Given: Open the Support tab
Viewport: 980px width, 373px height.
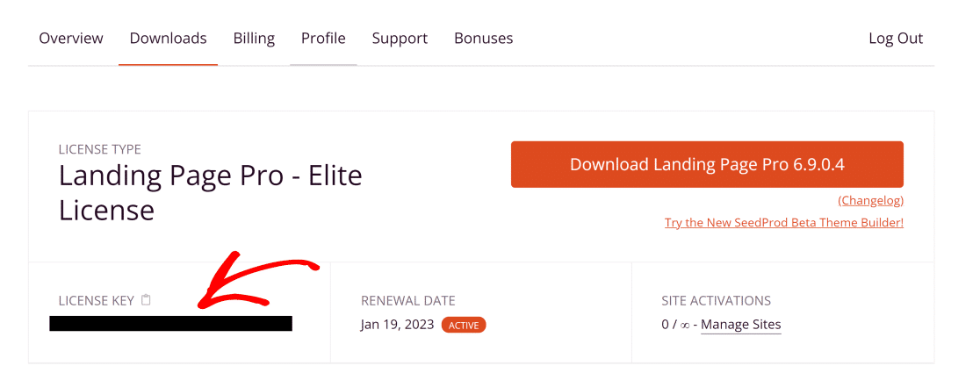Looking at the screenshot, I should [x=400, y=39].
